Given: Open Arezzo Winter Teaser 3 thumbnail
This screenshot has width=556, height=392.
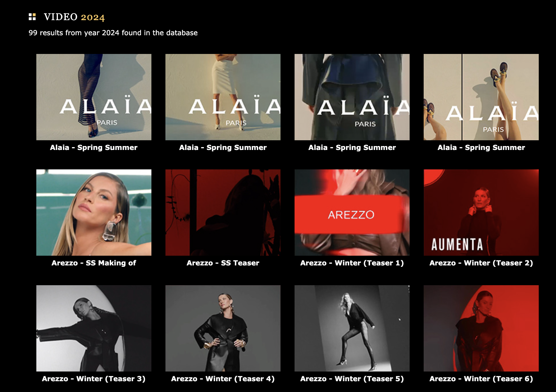Looking at the screenshot, I should click(x=94, y=328).
